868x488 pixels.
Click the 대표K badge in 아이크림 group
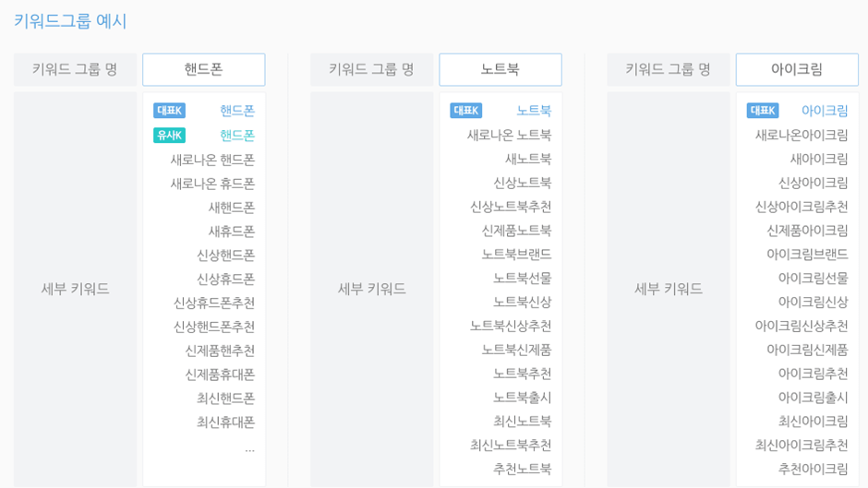(763, 111)
